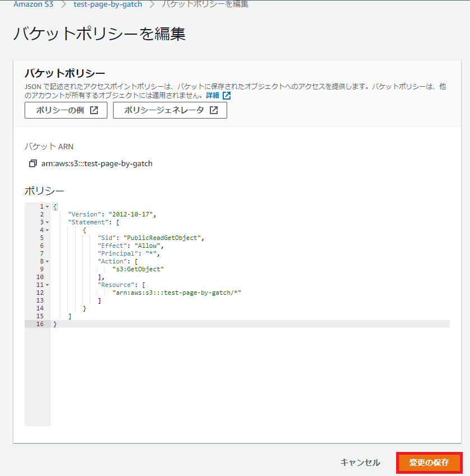Screen dimensions: 470x476
Task: Select the bucket ARN text arn:aws:s3:::test-page-by-gatch
Action: [97, 164]
